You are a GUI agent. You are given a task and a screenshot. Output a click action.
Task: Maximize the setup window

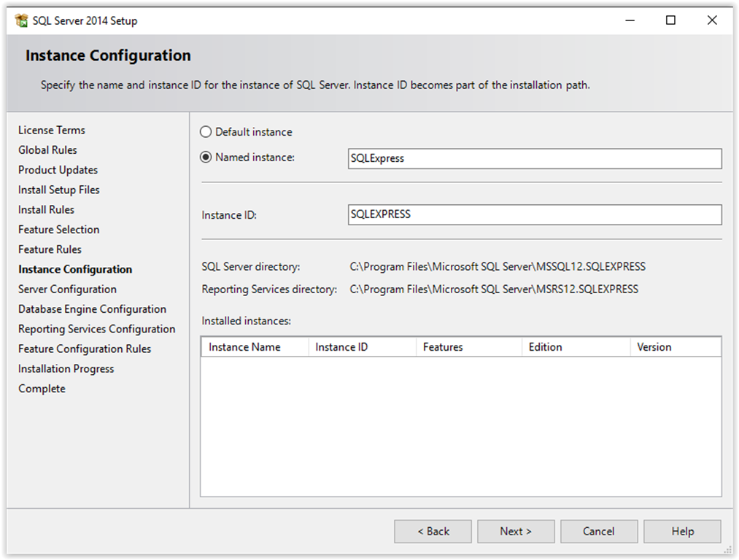670,20
